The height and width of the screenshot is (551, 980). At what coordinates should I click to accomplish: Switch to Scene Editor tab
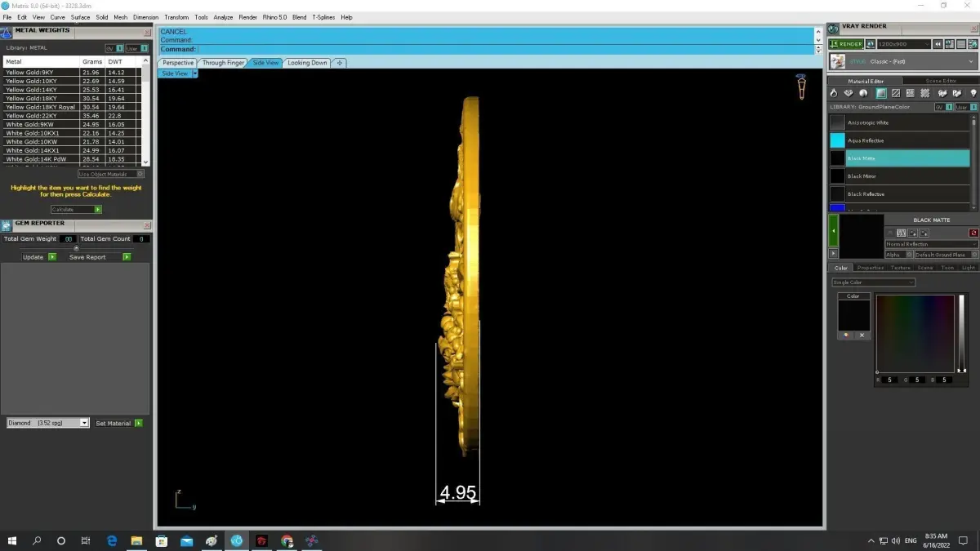[941, 81]
